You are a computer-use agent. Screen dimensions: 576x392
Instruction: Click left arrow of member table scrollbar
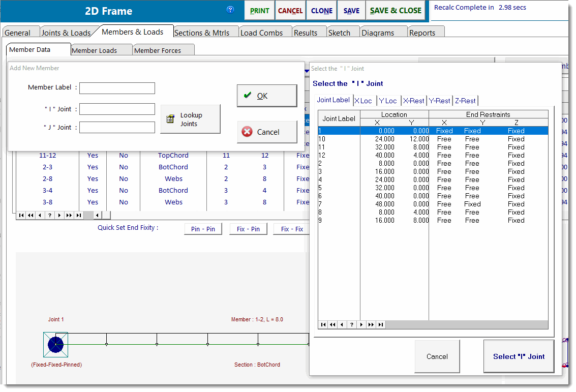(x=98, y=215)
